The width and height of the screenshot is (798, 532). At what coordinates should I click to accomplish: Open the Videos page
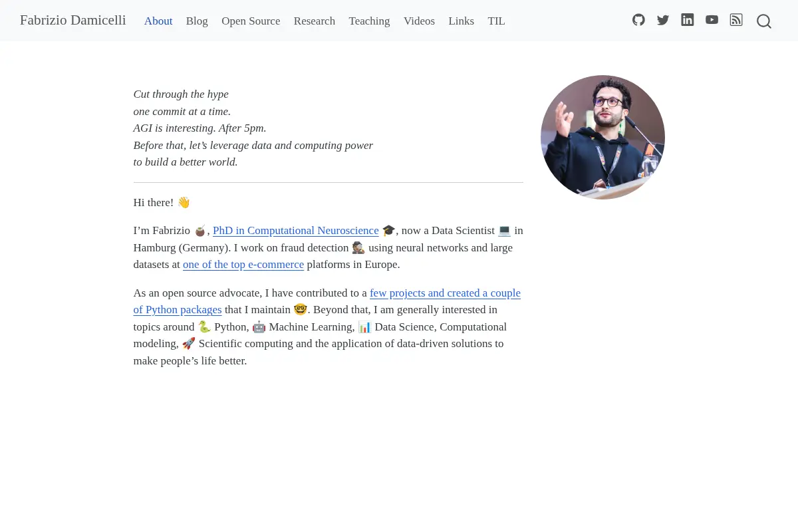click(x=419, y=21)
